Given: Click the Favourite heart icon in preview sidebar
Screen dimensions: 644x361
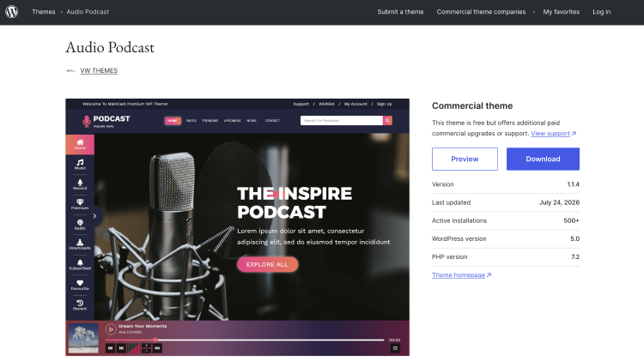Looking at the screenshot, I should pyautogui.click(x=80, y=285).
